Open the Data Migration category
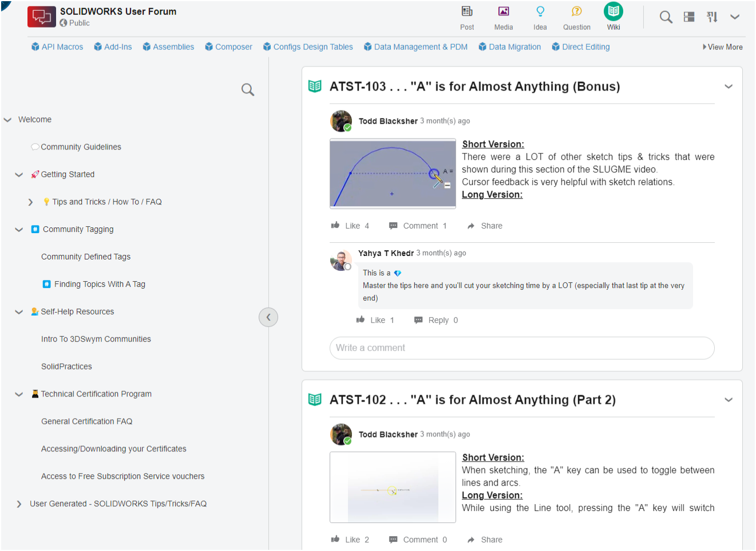This screenshot has width=756, height=551. point(510,47)
